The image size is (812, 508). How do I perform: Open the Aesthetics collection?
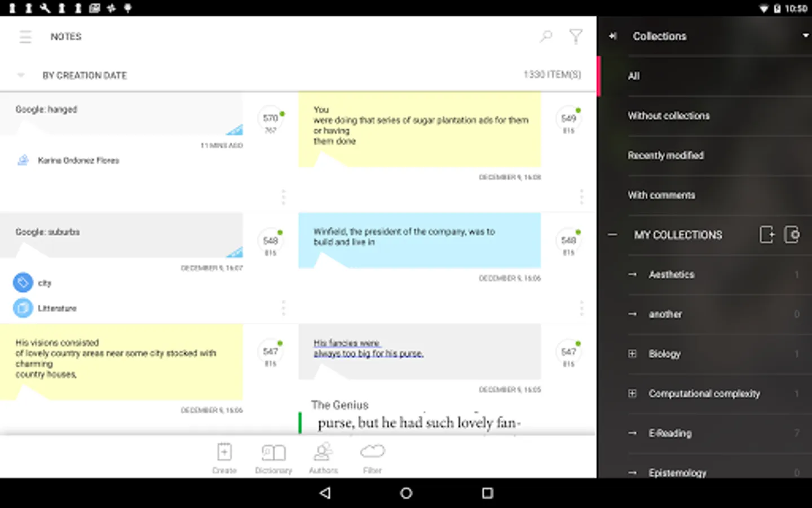click(705, 275)
